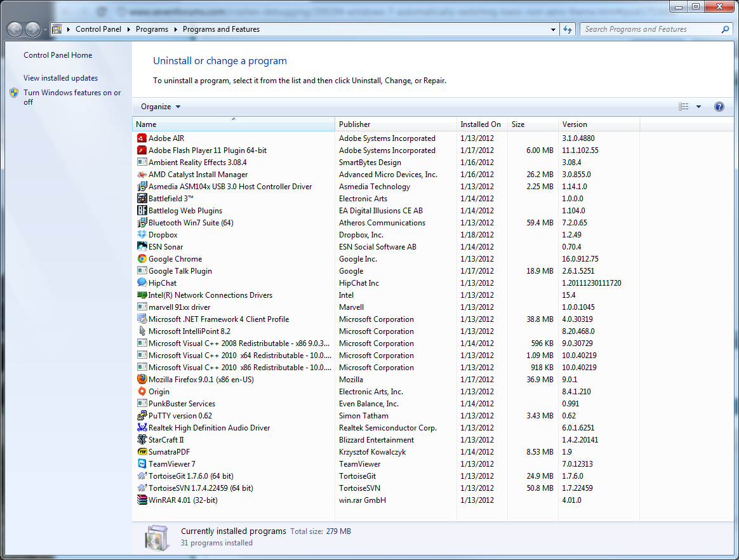Click the Dropbox icon in program list
Image resolution: width=739 pixels, height=560 pixels.
(142, 234)
